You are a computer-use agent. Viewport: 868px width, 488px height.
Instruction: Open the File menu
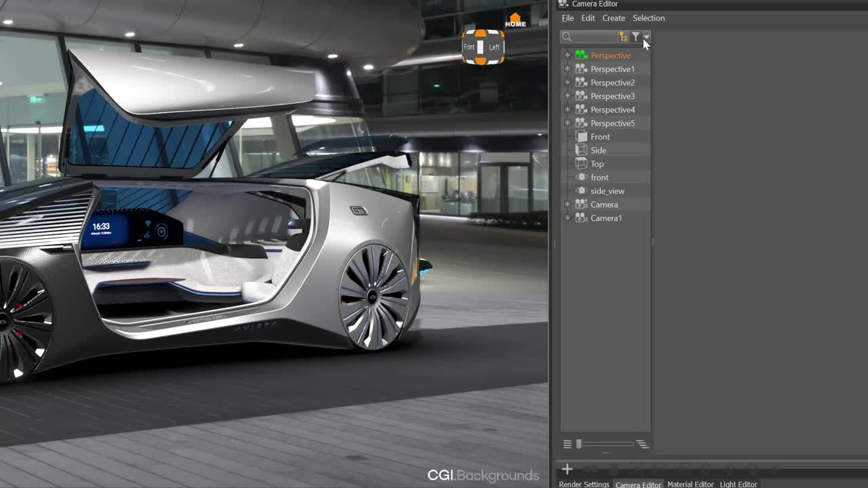pos(568,18)
